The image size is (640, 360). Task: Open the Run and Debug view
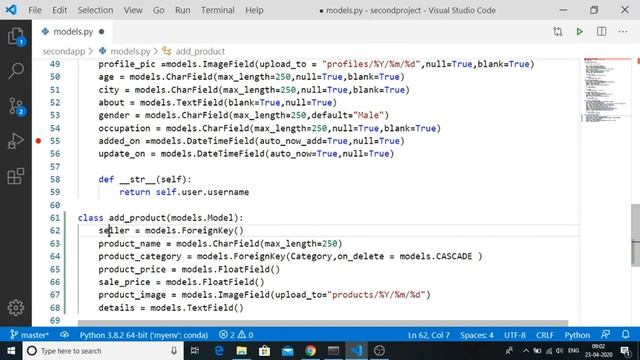[16, 141]
